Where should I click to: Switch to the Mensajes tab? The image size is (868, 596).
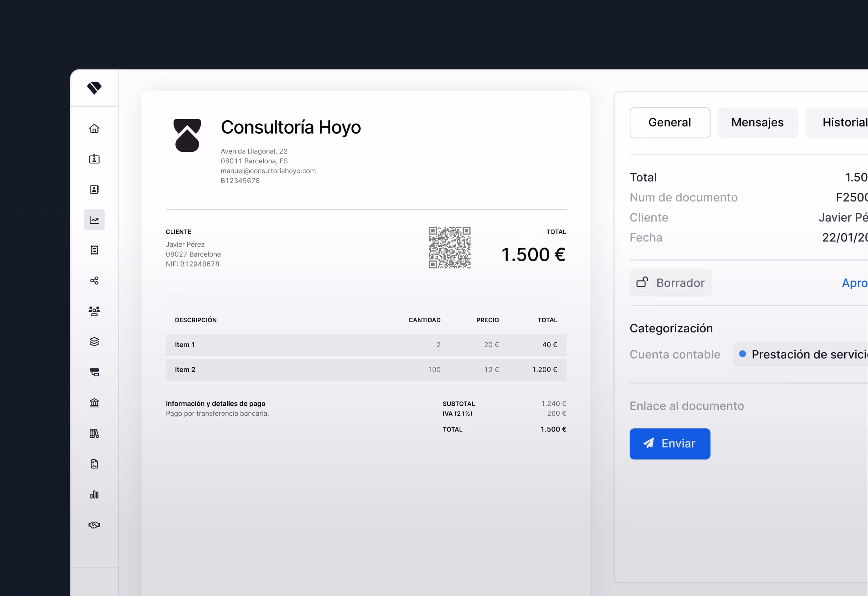pos(757,123)
